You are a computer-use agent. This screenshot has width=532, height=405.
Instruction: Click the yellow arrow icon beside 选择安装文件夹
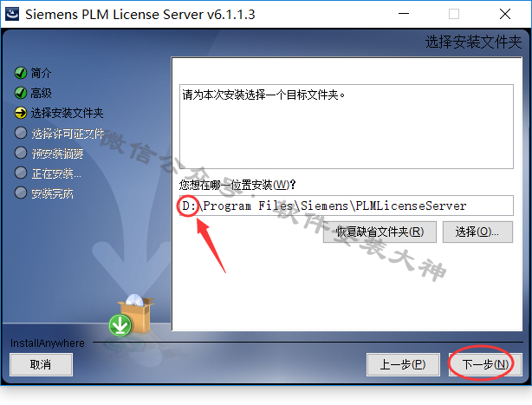point(21,113)
